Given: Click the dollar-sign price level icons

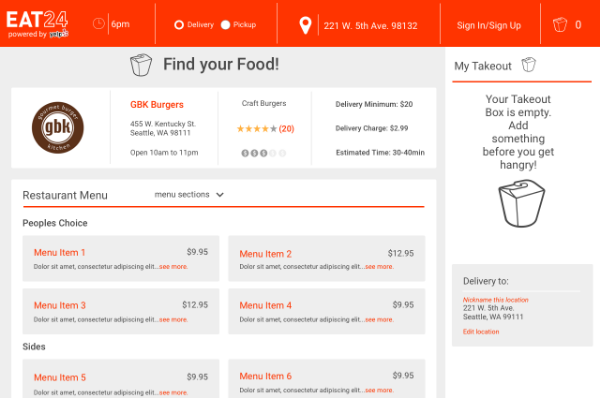Looking at the screenshot, I should [264, 153].
